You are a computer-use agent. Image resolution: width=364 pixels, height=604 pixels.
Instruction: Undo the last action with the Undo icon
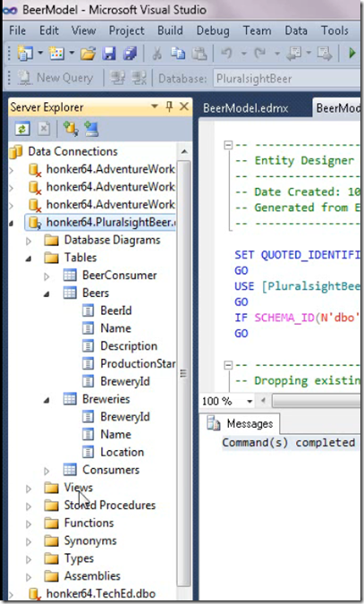coord(227,53)
